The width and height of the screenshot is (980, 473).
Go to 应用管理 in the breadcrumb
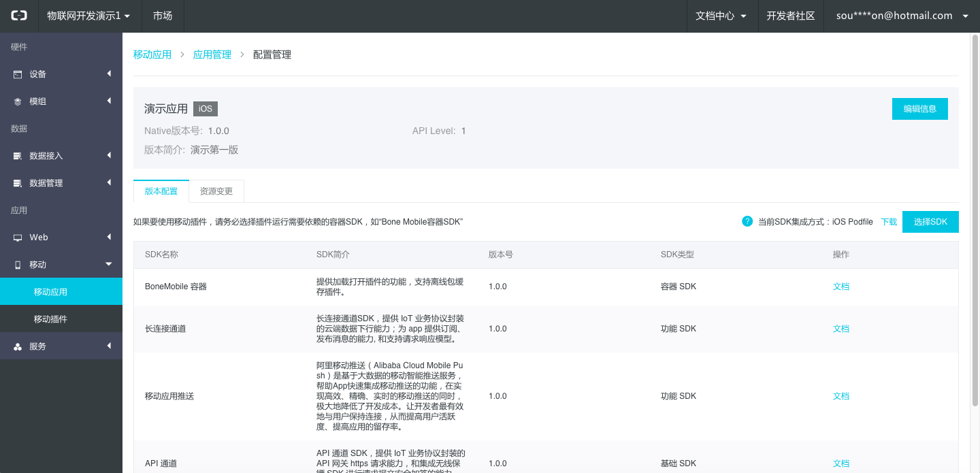point(212,54)
